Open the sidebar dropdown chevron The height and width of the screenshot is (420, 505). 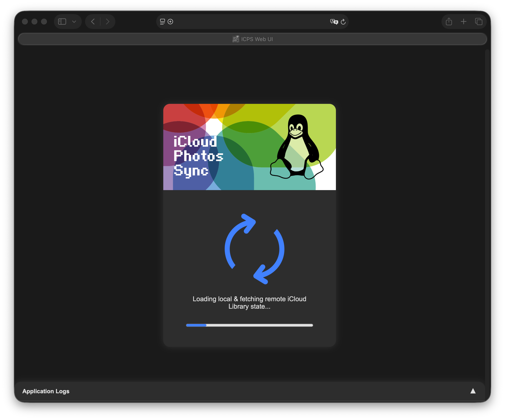click(x=74, y=21)
